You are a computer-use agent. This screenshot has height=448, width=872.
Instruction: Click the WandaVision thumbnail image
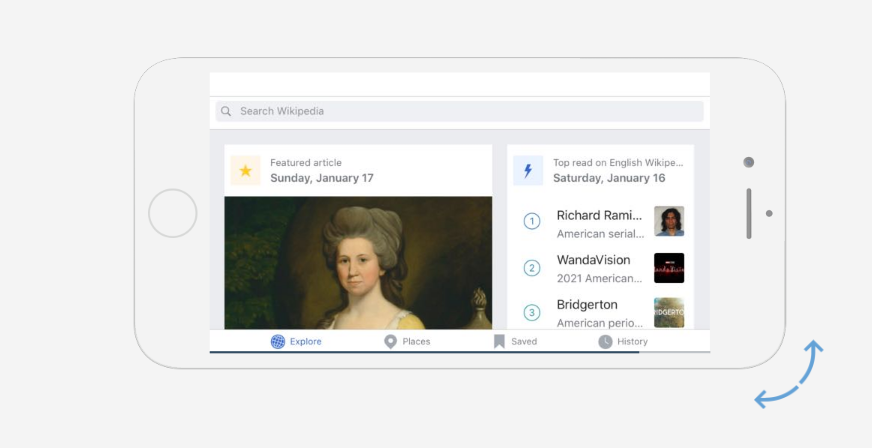pyautogui.click(x=669, y=268)
